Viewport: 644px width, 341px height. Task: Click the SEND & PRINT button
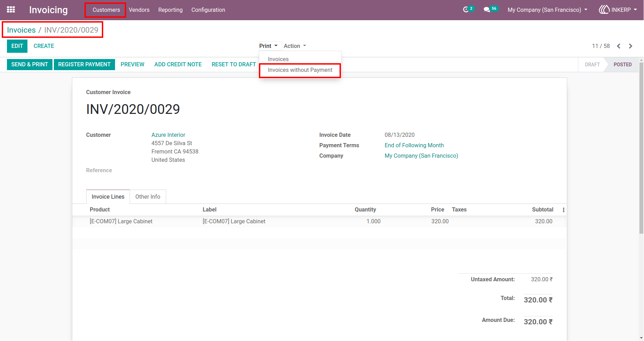[30, 65]
